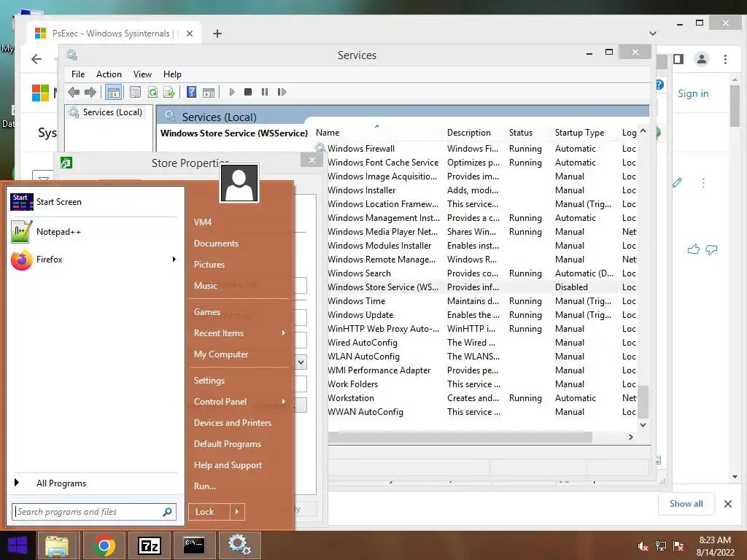Viewport: 747px width, 560px height.
Task: Select Windows Time service row
Action: pyautogui.click(x=482, y=301)
